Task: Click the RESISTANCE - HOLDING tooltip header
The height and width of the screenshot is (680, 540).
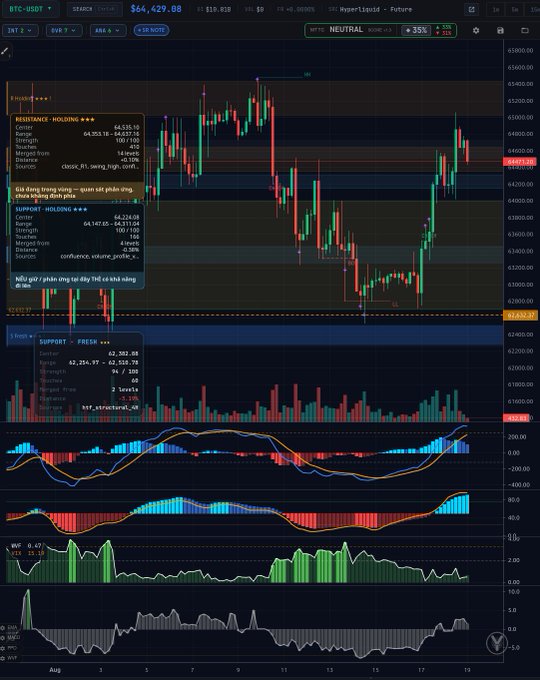Action: [x=55, y=119]
